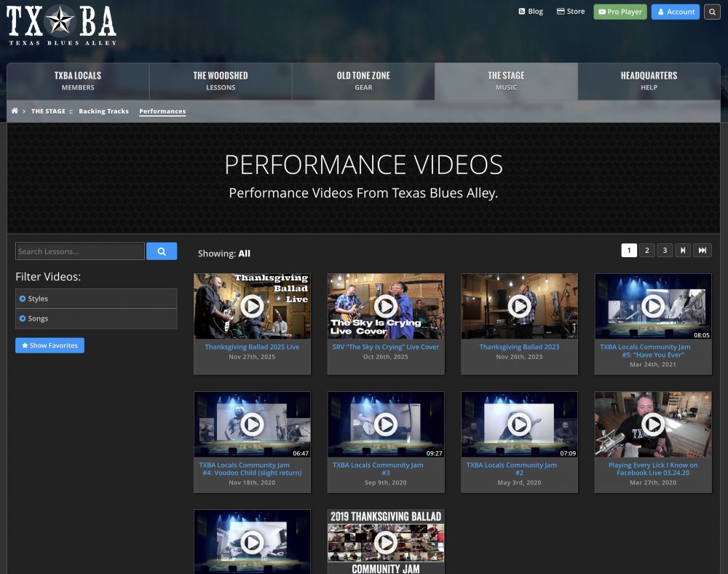Jump to last page of videos

coord(702,251)
